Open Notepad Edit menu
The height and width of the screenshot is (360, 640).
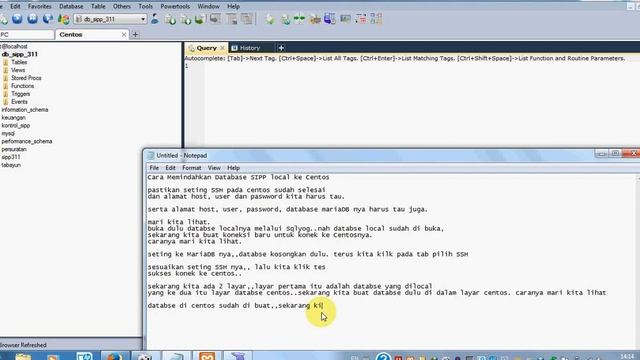170,168
